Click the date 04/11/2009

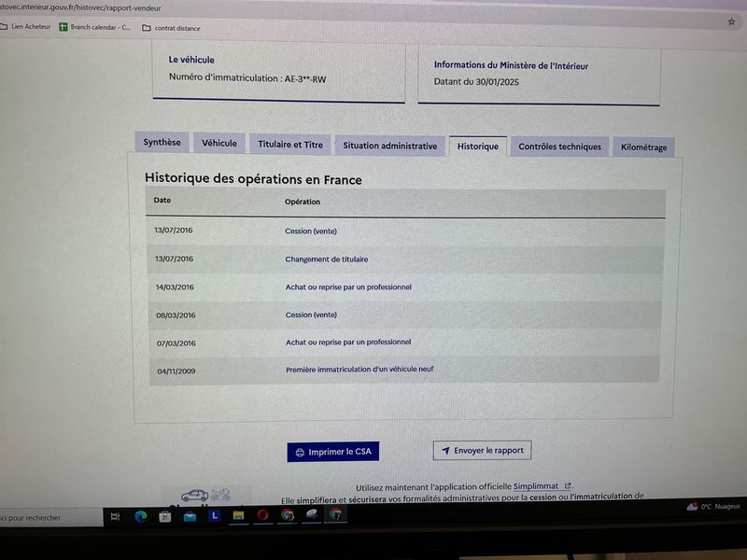176,371
